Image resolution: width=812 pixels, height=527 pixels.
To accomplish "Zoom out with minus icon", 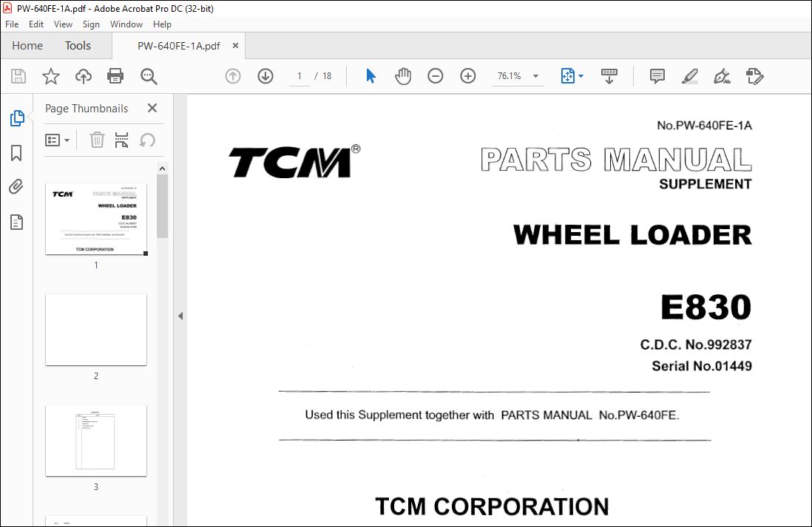I will pyautogui.click(x=436, y=76).
